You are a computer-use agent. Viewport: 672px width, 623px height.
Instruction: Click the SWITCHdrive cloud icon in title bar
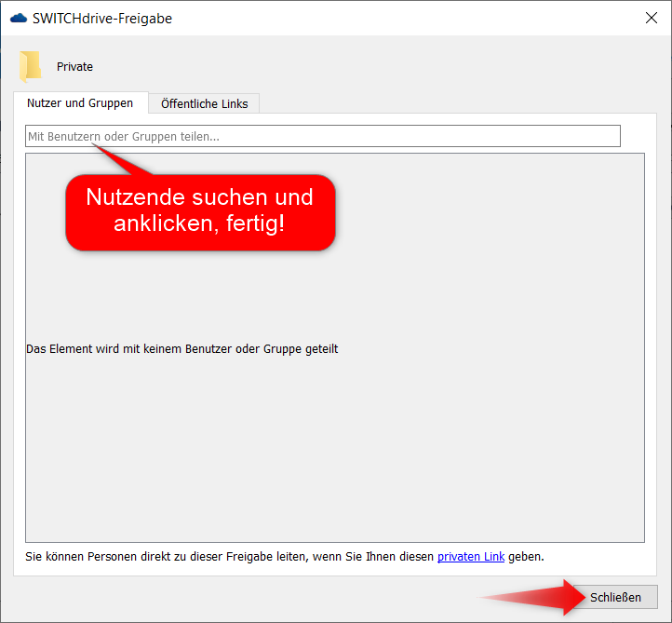pyautogui.click(x=18, y=18)
